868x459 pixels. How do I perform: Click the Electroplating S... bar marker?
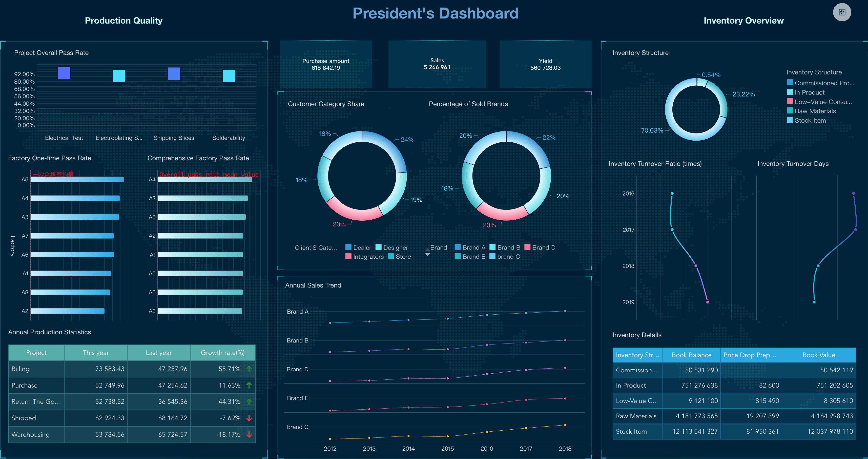click(x=119, y=76)
